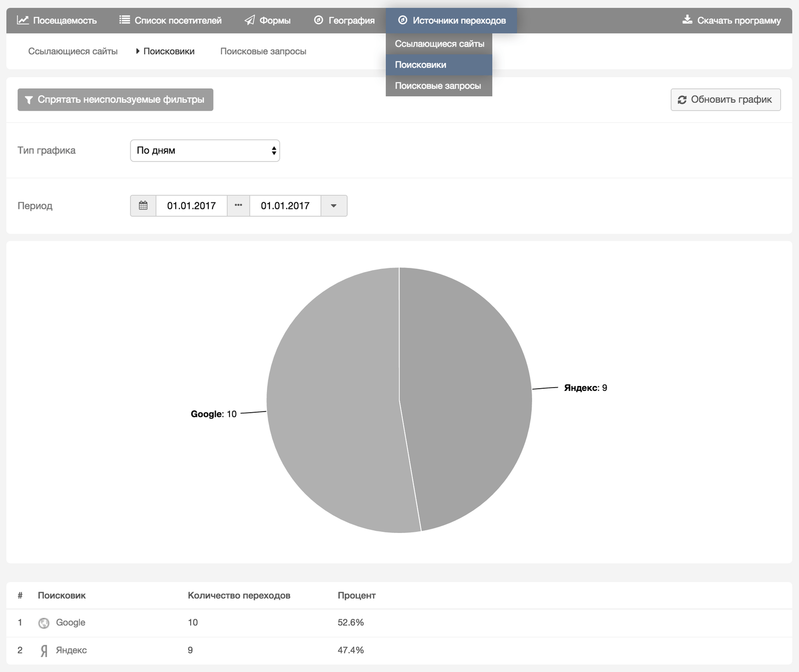Click the 52.6% table cell

350,622
